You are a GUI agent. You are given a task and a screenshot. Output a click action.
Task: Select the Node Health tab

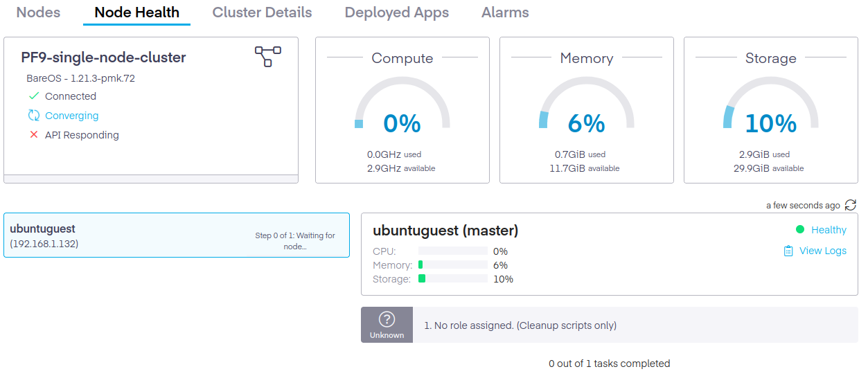pos(136,12)
